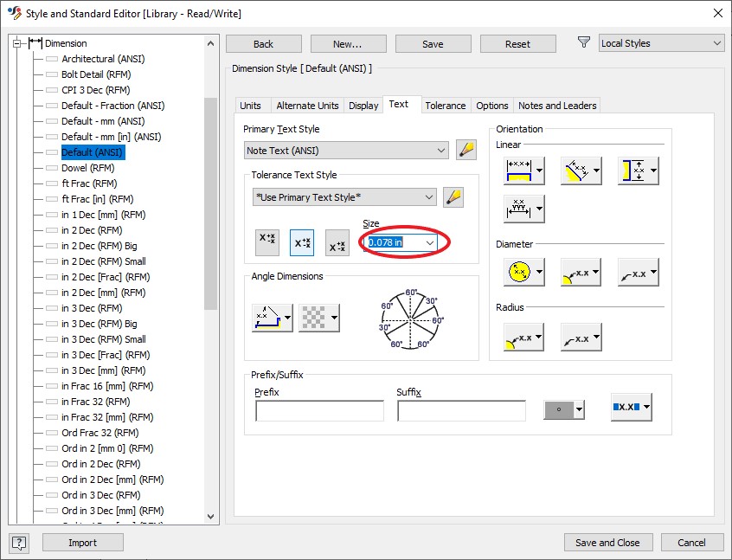The height and width of the screenshot is (560, 732).
Task: Open radius plain leader orientation icon
Action: 581,337
